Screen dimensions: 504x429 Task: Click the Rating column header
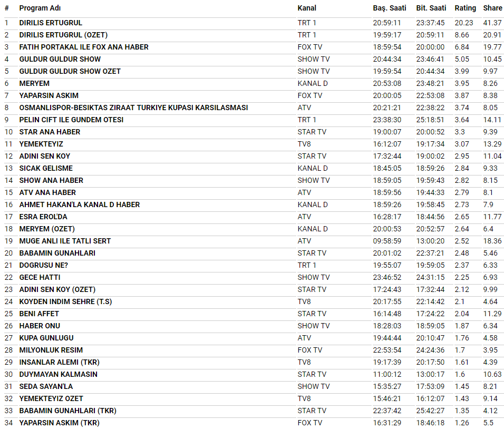[465, 8]
